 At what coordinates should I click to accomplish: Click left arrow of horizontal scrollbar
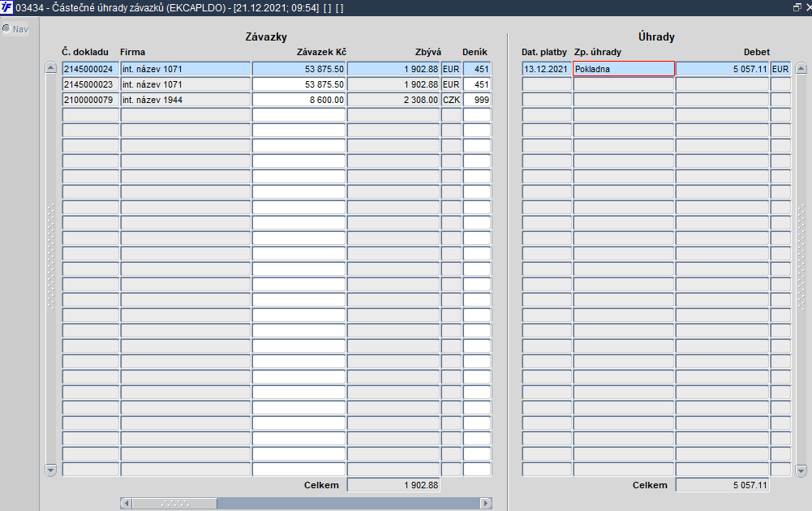126,503
